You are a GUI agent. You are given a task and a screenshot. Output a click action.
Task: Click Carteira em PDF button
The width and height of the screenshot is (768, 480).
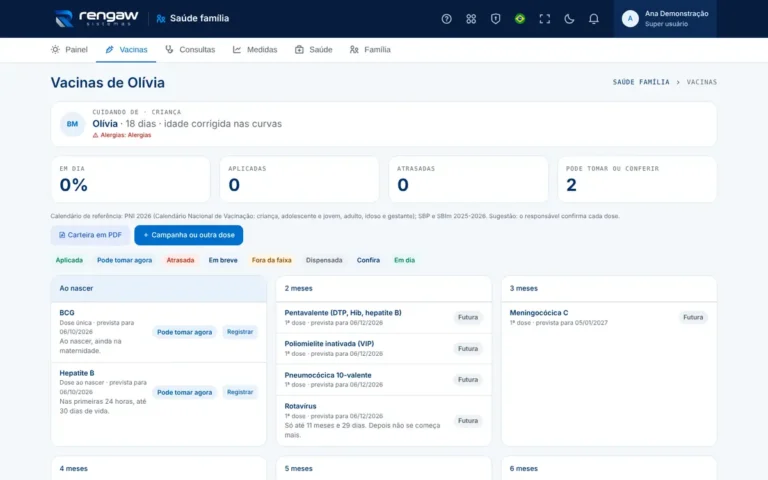tap(90, 235)
